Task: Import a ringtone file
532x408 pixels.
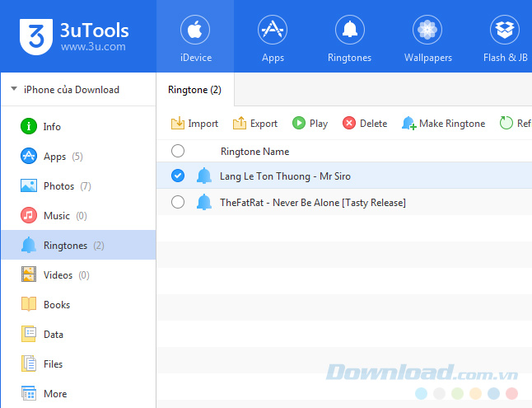Action: [x=194, y=124]
